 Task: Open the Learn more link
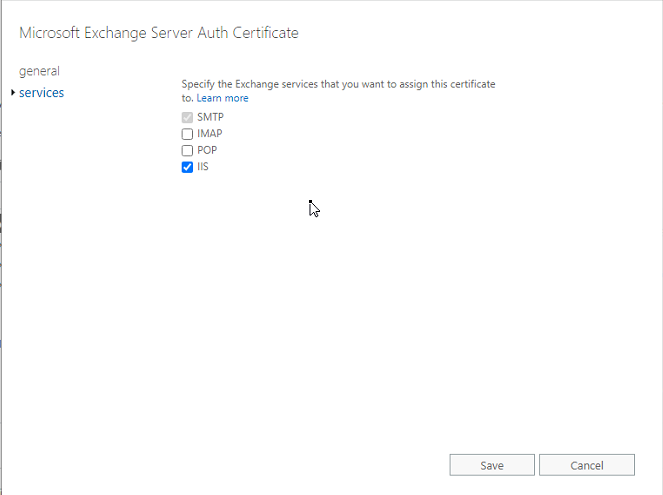(x=222, y=98)
